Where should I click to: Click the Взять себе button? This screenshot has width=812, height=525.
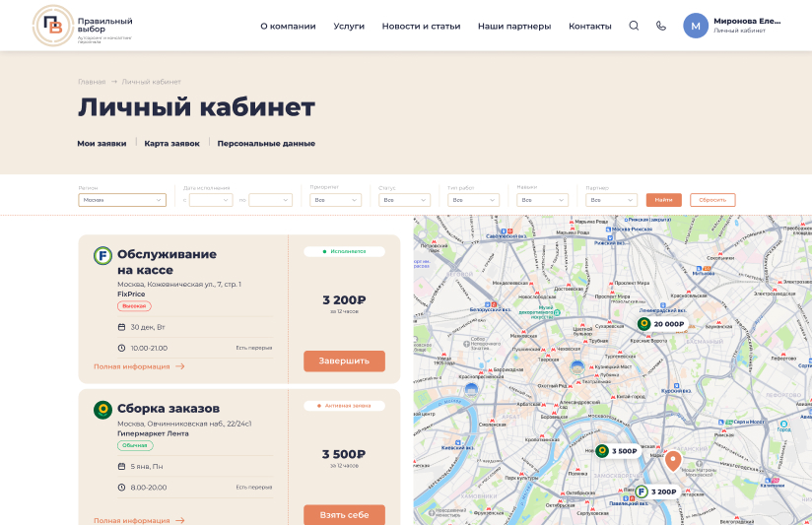(344, 514)
